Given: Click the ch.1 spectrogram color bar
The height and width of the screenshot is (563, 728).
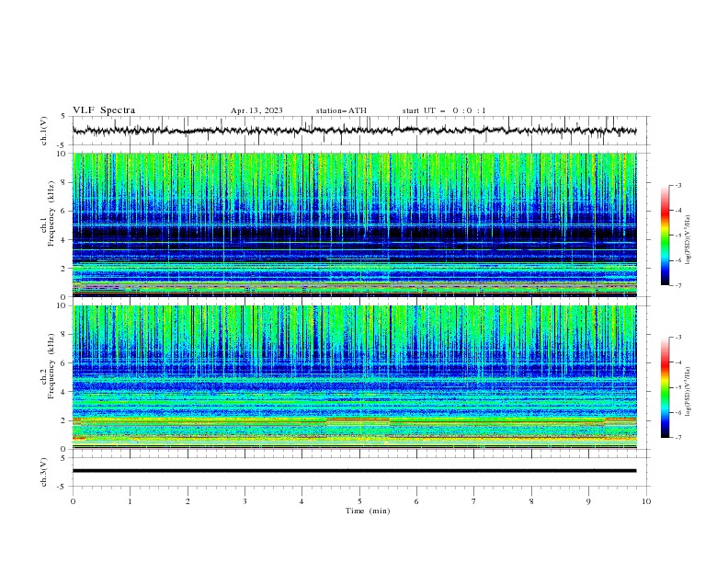Looking at the screenshot, I should 665,236.
